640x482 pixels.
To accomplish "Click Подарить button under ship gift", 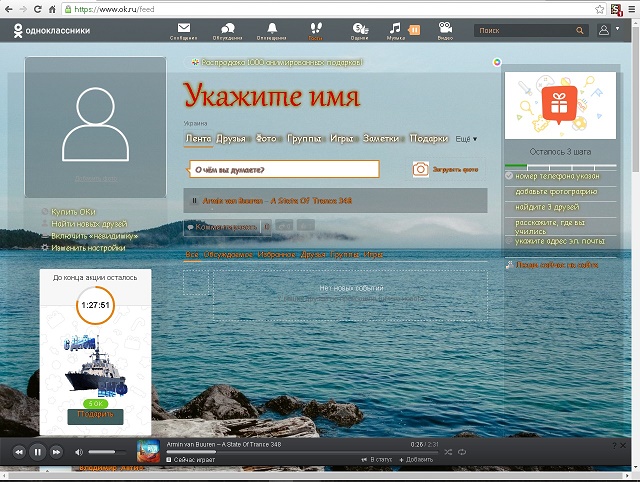I will [96, 416].
